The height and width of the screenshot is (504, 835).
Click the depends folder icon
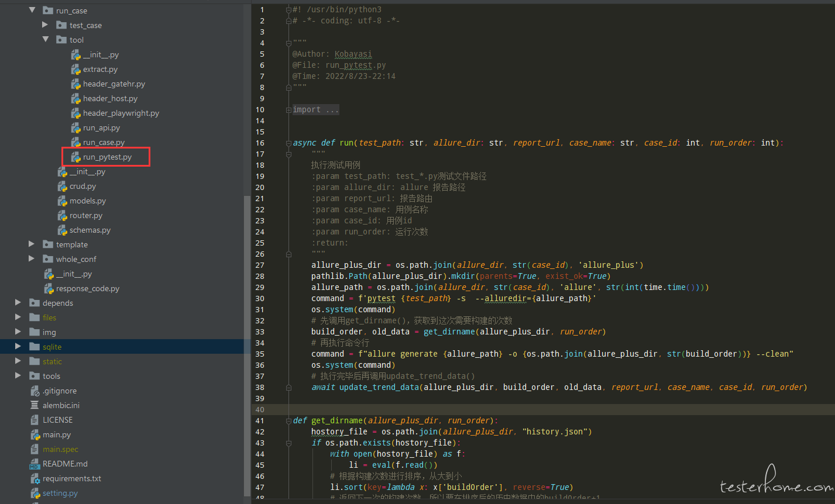(35, 303)
